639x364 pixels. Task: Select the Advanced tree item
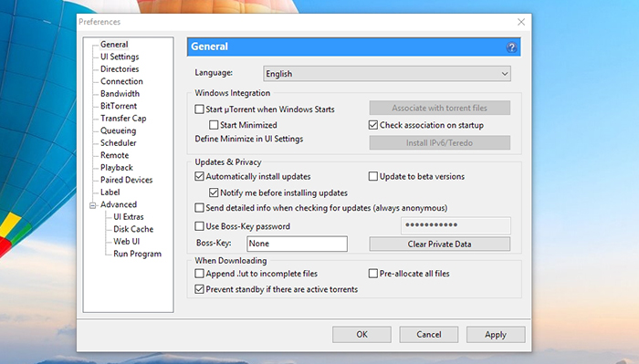pyautogui.click(x=119, y=204)
